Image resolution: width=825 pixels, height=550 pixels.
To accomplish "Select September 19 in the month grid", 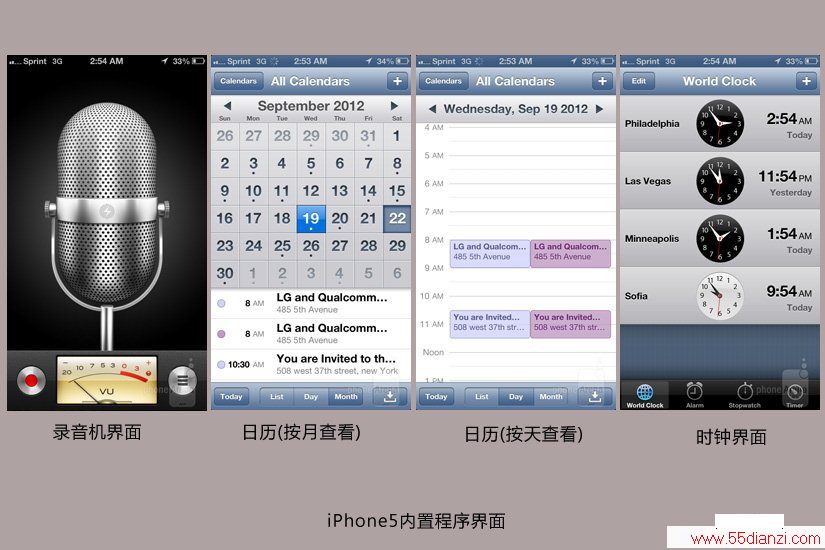I will click(311, 218).
